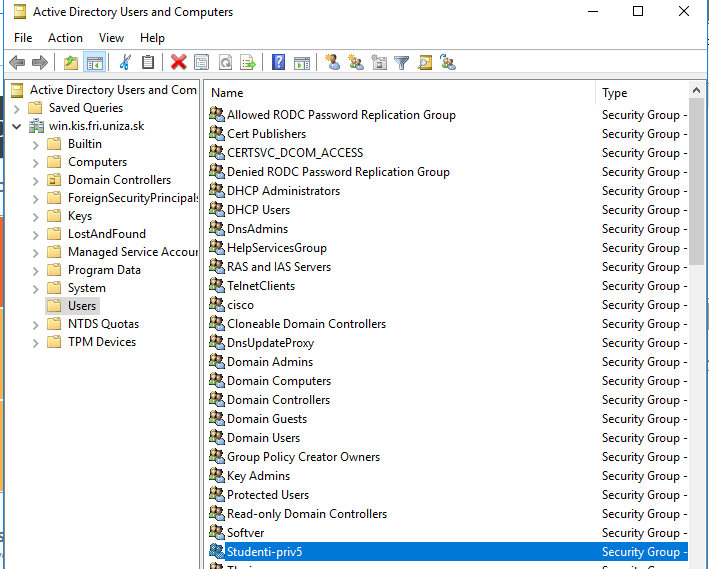Open the Action menu
This screenshot has height=569, width=709.
click(66, 38)
